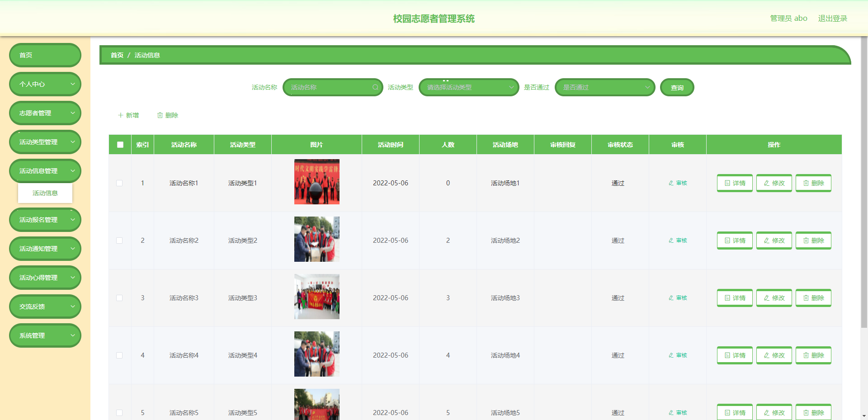Click 首页 in the breadcrumb
868x420 pixels.
click(x=117, y=55)
